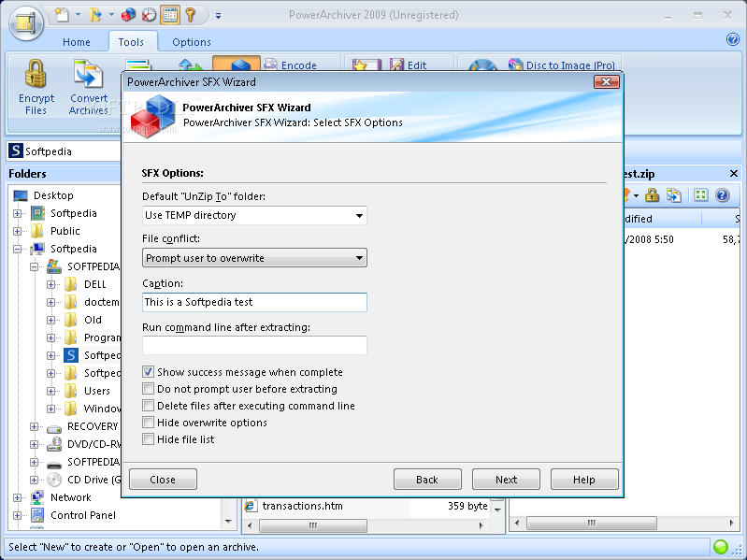Open the Extract dropdown arrow in quick toolbar
Screen dimensions: 747x560
111,15
